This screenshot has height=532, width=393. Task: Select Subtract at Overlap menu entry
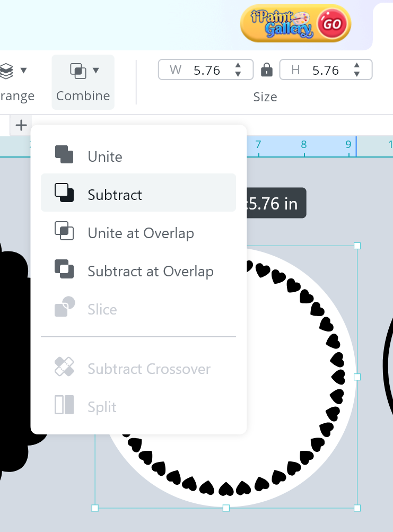pos(151,271)
